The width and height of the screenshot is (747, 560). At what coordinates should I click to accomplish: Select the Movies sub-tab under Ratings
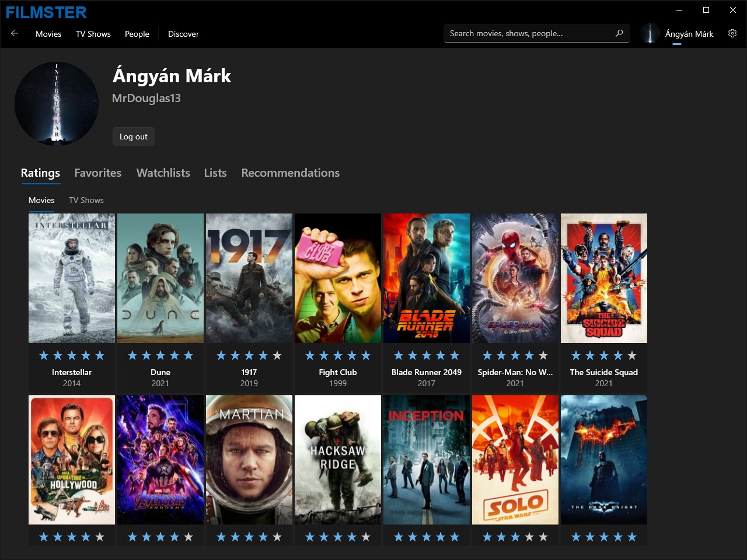pos(41,200)
